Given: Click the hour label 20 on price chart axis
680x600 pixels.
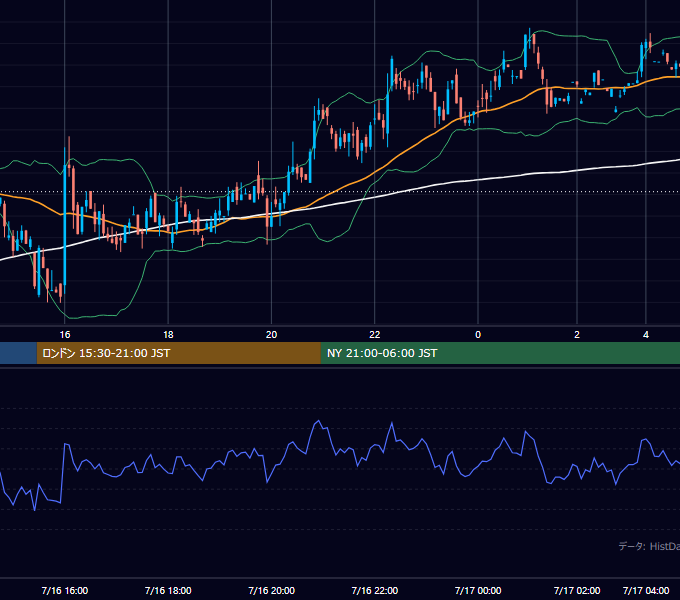Looking at the screenshot, I should pyautogui.click(x=271, y=334).
